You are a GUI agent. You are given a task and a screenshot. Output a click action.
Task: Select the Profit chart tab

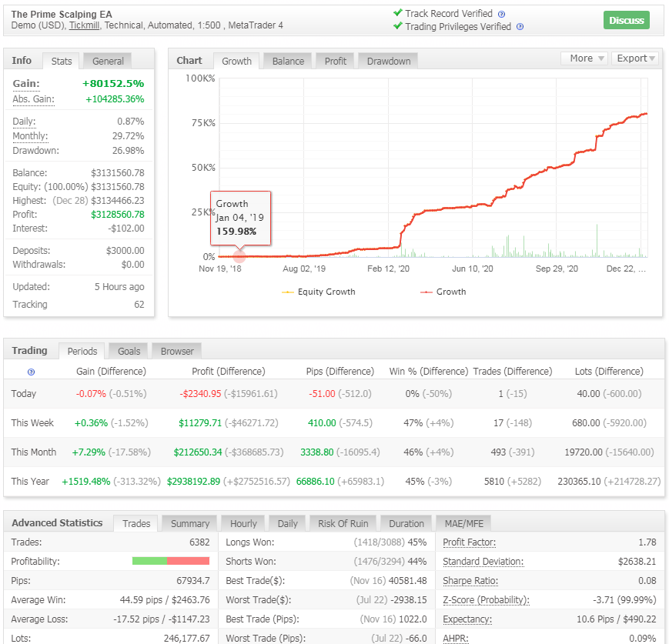336,61
